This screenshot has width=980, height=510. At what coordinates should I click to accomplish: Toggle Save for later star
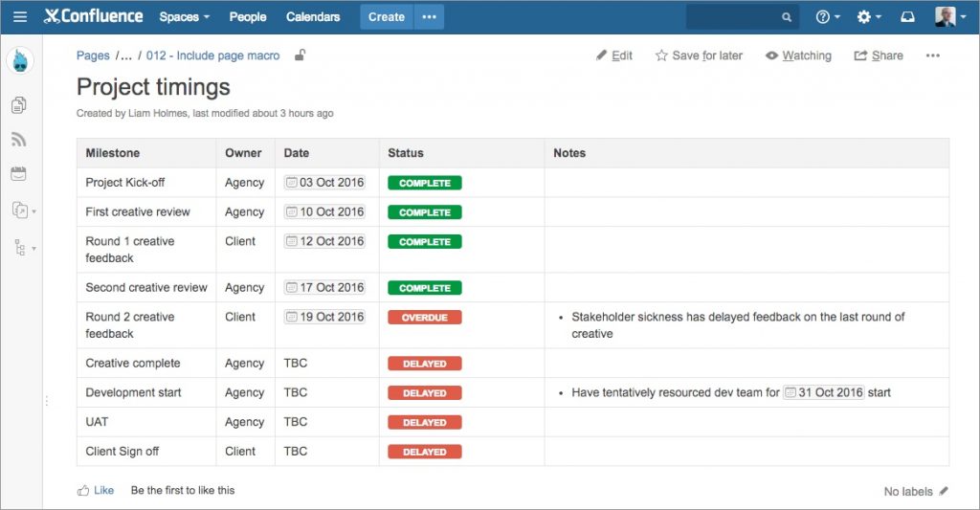699,55
